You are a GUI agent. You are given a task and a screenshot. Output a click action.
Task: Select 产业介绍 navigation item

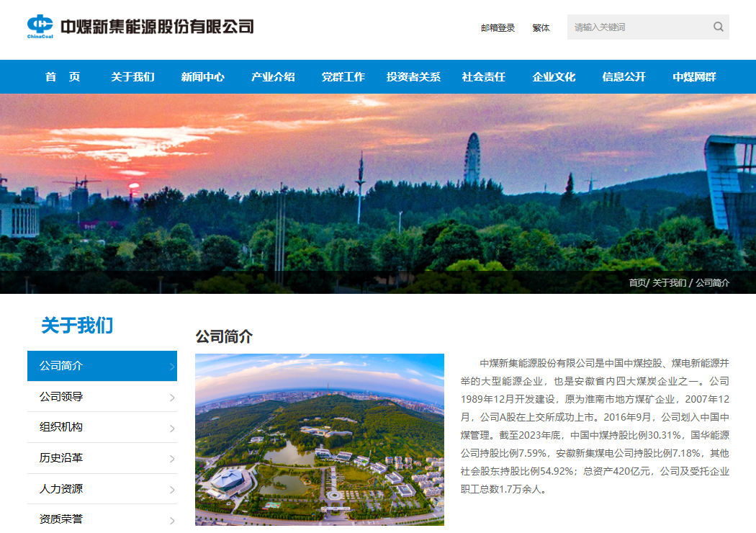[273, 76]
